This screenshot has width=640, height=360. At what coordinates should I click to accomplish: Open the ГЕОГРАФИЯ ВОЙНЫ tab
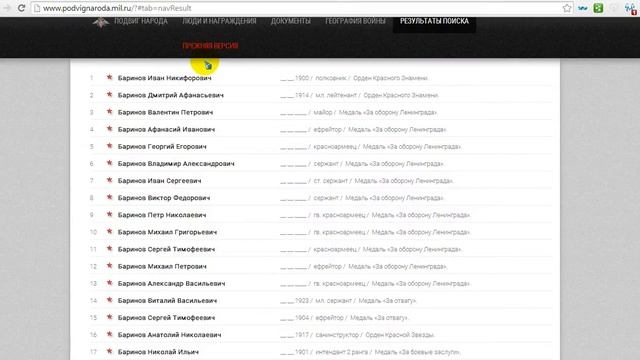(355, 21)
